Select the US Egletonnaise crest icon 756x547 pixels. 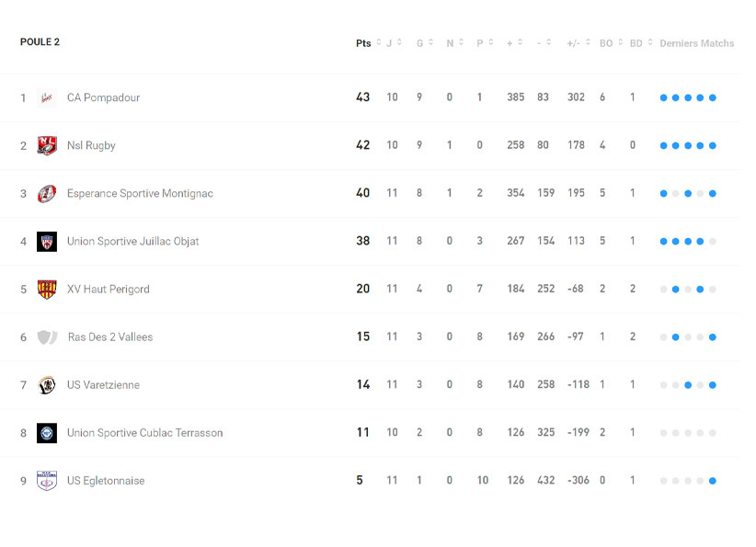pyautogui.click(x=47, y=480)
